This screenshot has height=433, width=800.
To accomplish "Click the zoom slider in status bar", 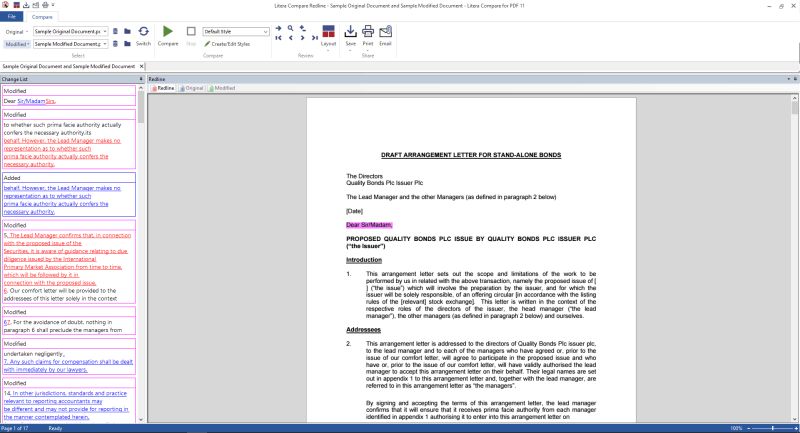I will pyautogui.click(x=772, y=428).
